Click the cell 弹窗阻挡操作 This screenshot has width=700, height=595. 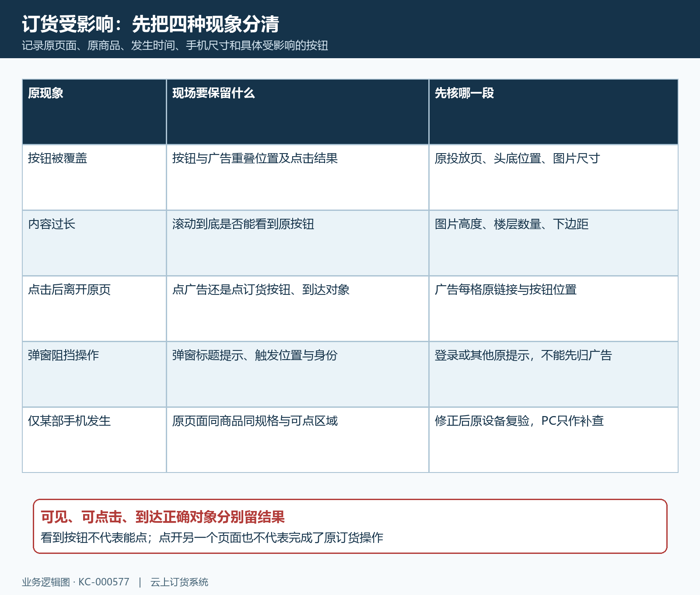[x=94, y=374]
